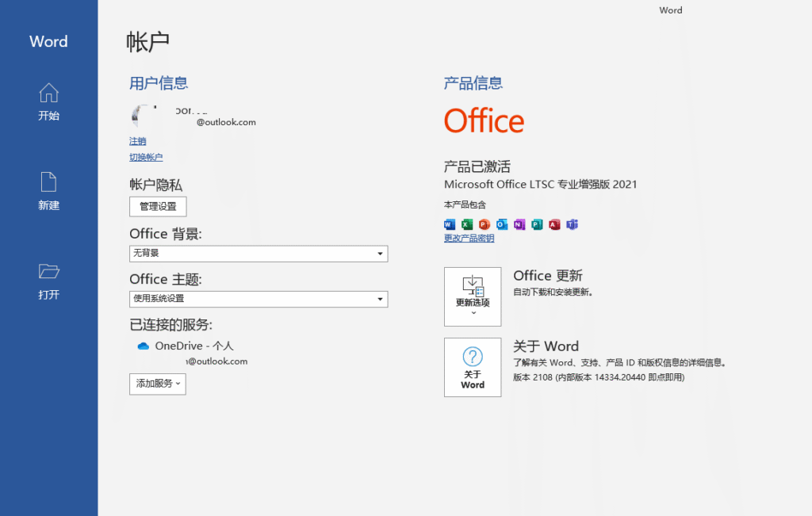Image resolution: width=812 pixels, height=516 pixels.
Task: Click the 管理设置 button
Action: (158, 207)
